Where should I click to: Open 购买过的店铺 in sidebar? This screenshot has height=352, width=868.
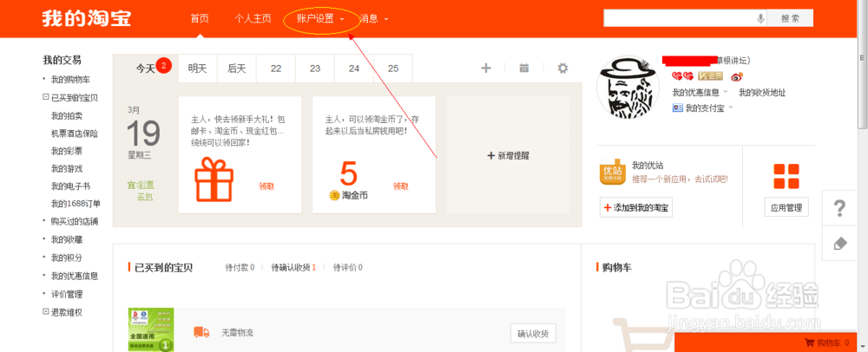tap(75, 222)
